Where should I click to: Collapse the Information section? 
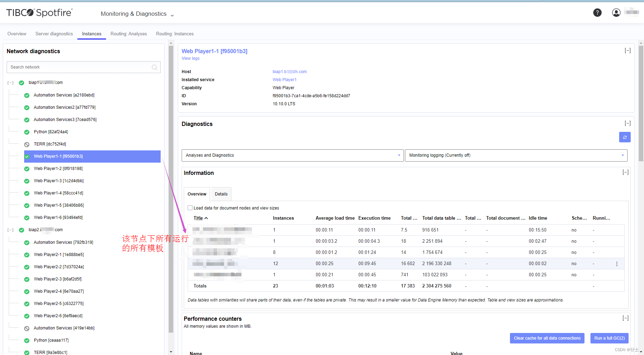(625, 172)
